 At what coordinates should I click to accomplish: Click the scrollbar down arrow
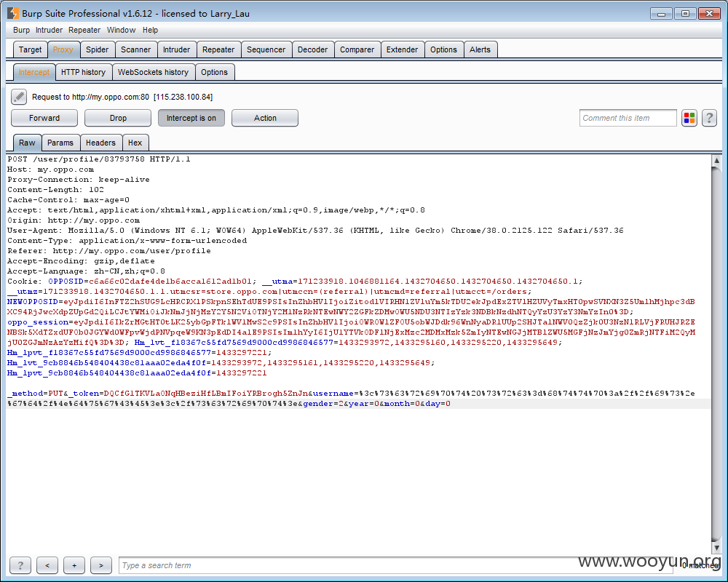716,548
